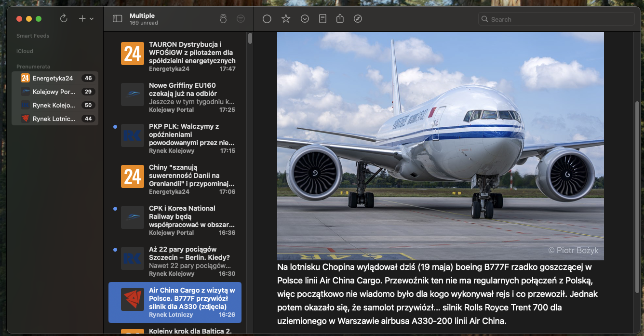The image size is (644, 336).
Task: Open the article list filter icon
Action: point(241,19)
